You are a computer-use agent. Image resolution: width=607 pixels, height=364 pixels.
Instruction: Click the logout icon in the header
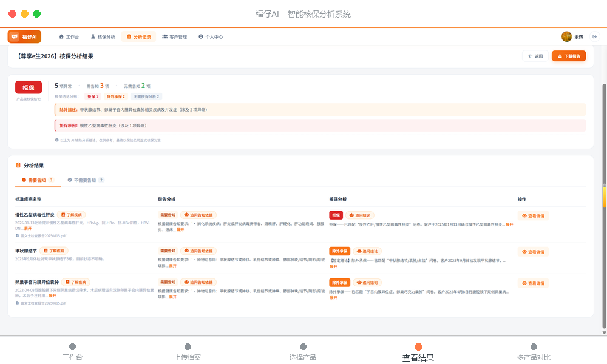pos(595,37)
